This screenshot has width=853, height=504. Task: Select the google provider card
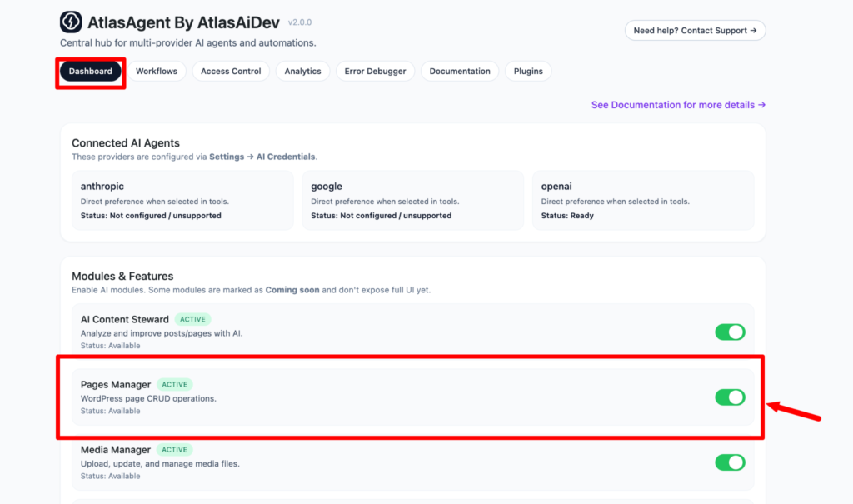coord(413,200)
